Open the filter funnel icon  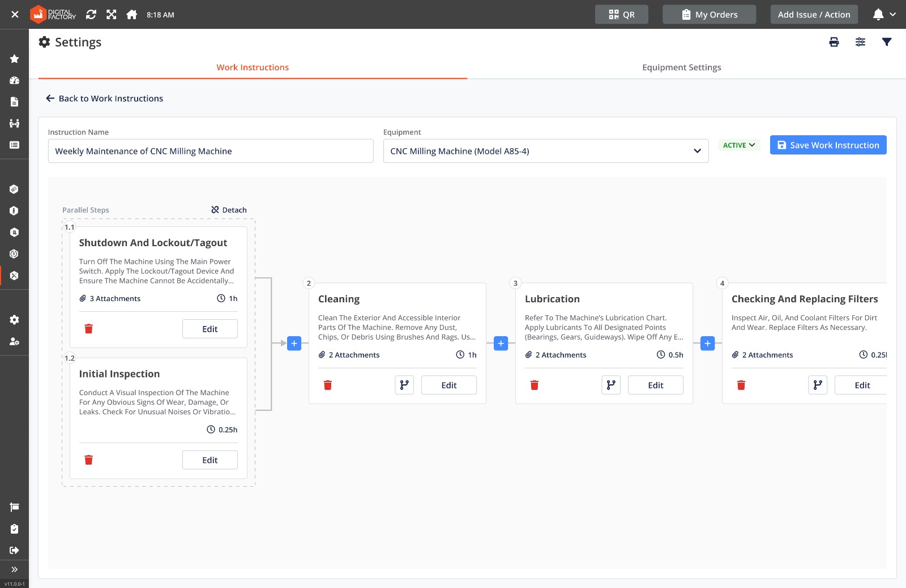887,42
